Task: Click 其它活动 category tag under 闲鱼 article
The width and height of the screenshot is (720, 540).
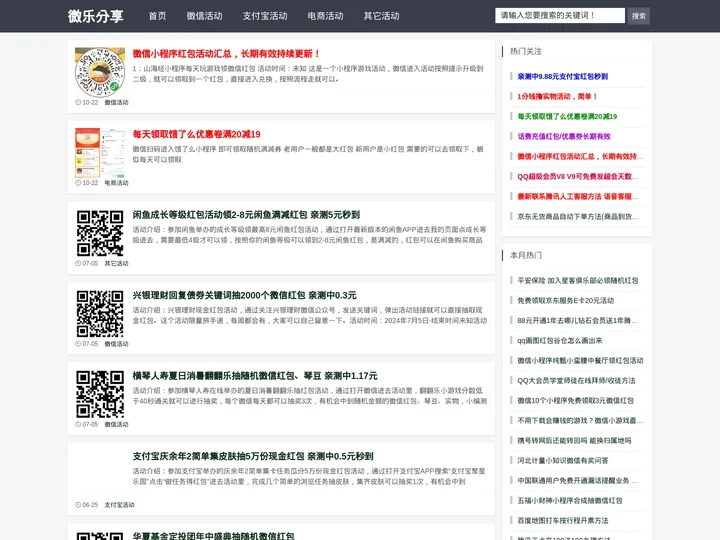Action: point(117,263)
